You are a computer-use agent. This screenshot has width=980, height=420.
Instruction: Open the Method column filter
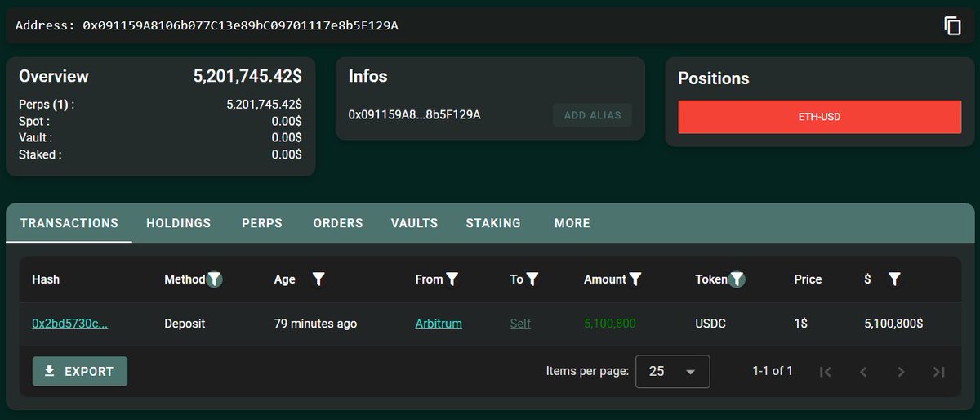click(214, 279)
